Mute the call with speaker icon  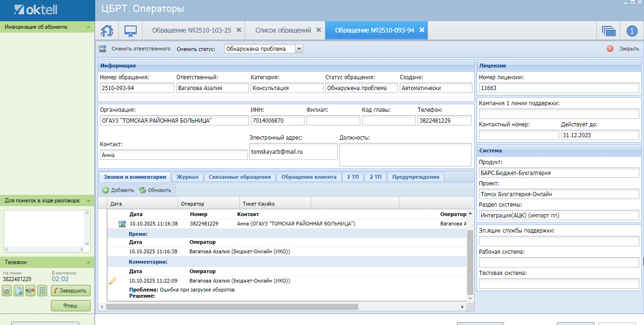click(31, 291)
